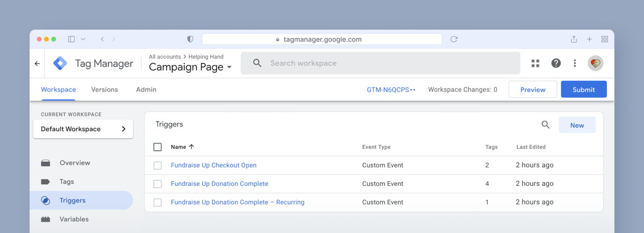
Task: Click Custom Event in Checkout Open row
Action: [x=383, y=165]
